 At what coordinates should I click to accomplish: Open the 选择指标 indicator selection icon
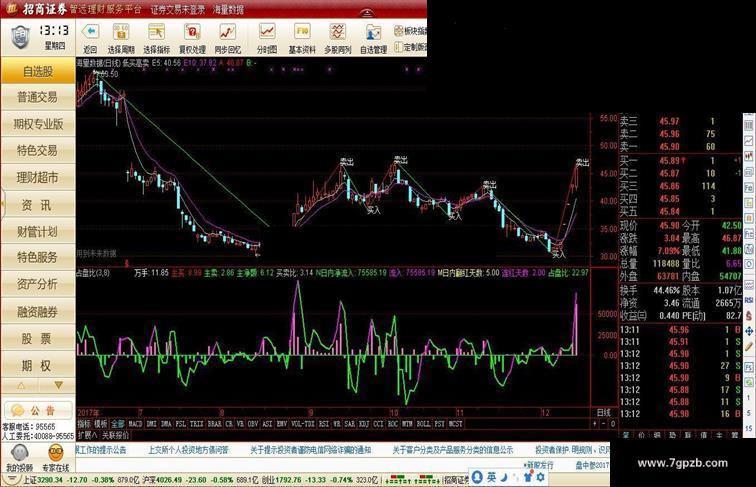156,32
